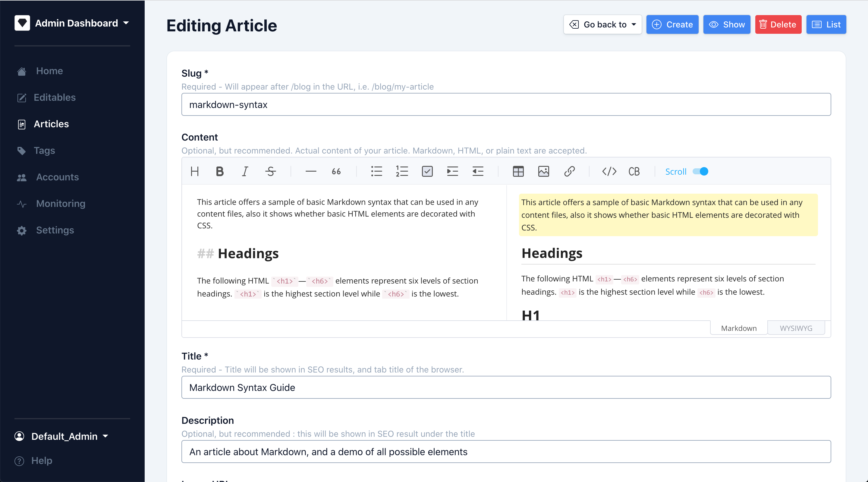Switch to the WYSIWYG editor tab
The image size is (868, 482).
click(796, 328)
